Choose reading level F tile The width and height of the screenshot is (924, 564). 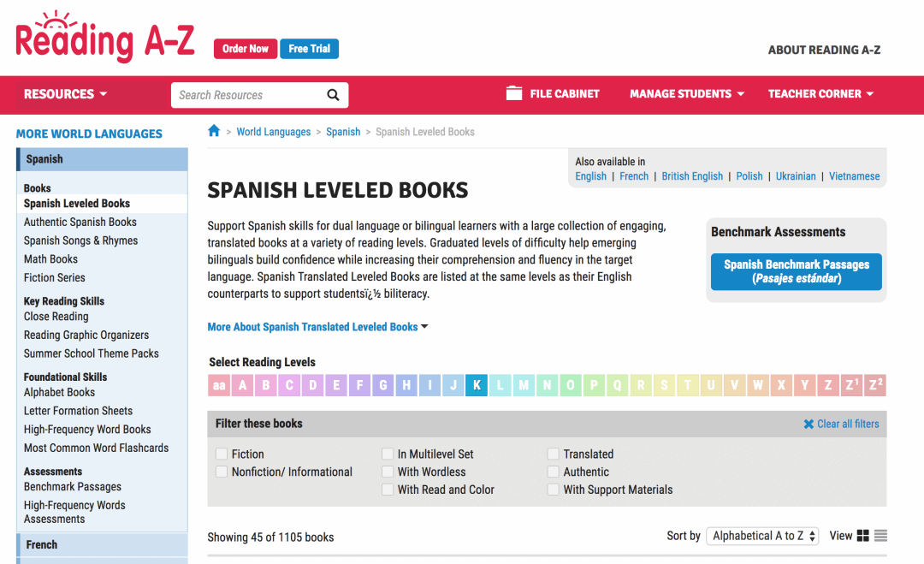pos(359,385)
